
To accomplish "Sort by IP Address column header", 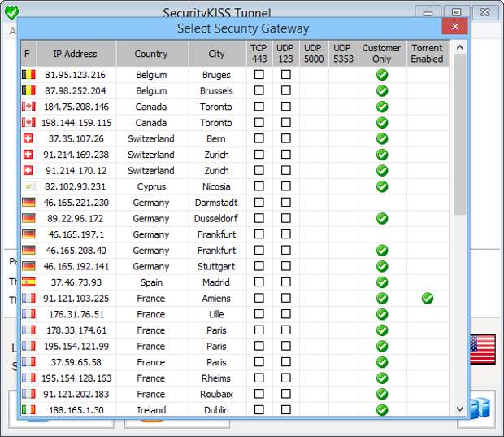I will (76, 54).
